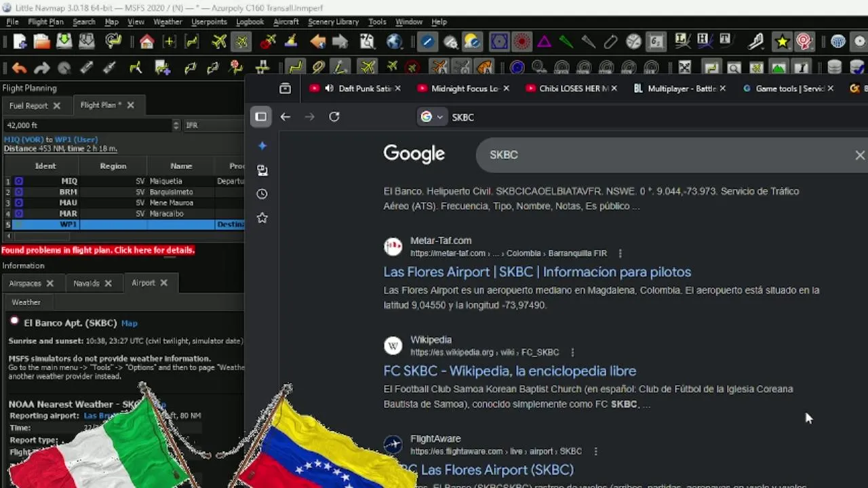
Task: Redo the flight plan change
Action: tap(42, 68)
